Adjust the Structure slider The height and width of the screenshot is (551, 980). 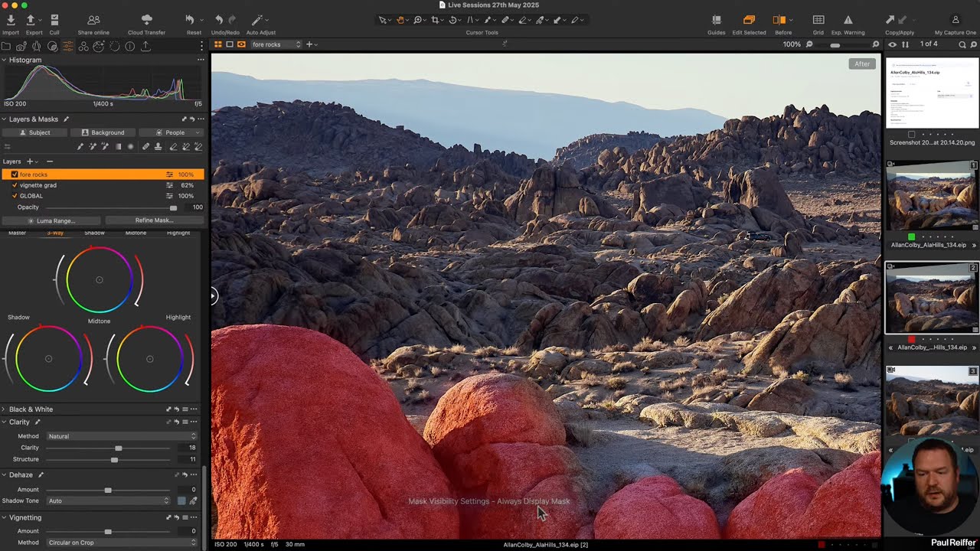[114, 459]
